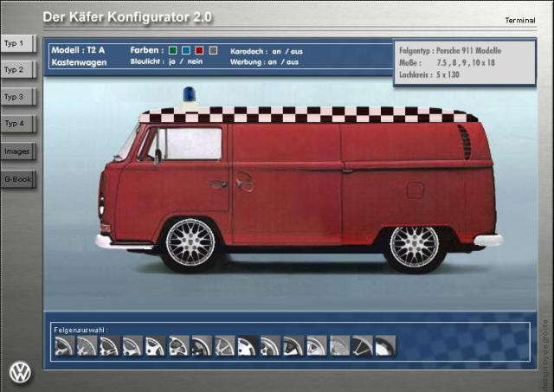Click the rear wheel of the van
Screen dimensions: 554x392
point(415,247)
